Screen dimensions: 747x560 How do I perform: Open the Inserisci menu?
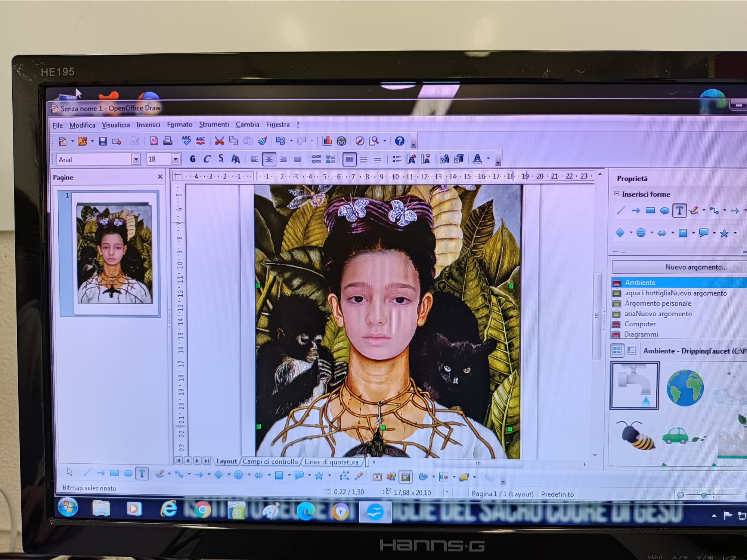click(x=148, y=125)
